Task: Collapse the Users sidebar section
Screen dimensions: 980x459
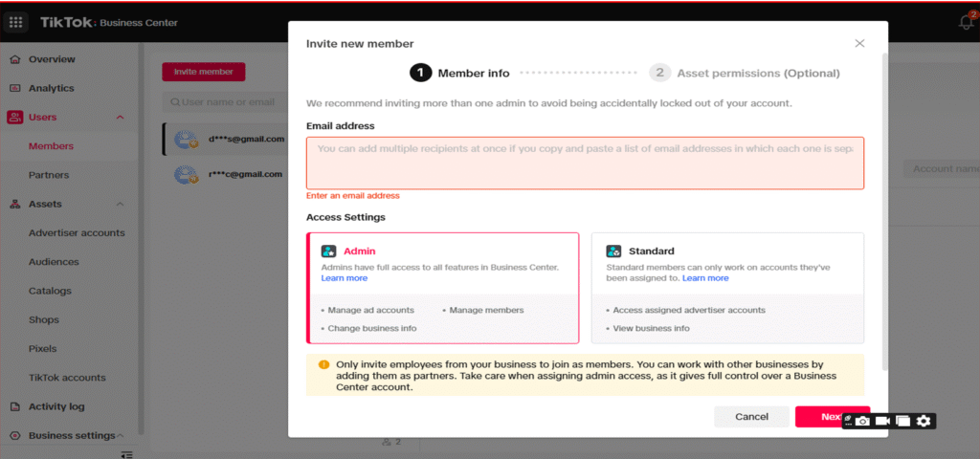Action: point(120,118)
